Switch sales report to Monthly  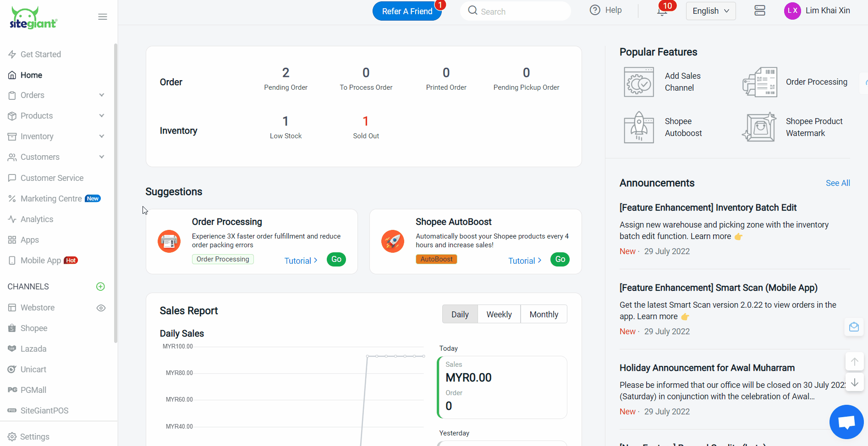[544, 315]
